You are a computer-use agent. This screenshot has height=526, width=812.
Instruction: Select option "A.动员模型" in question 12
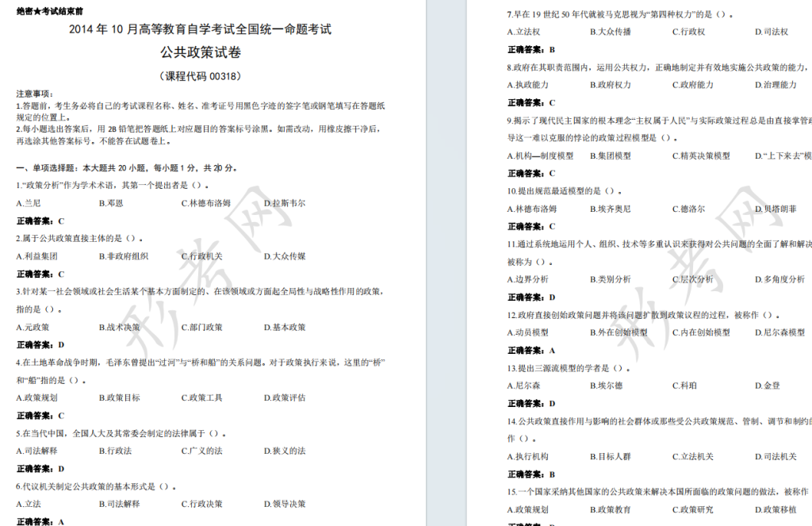click(527, 332)
